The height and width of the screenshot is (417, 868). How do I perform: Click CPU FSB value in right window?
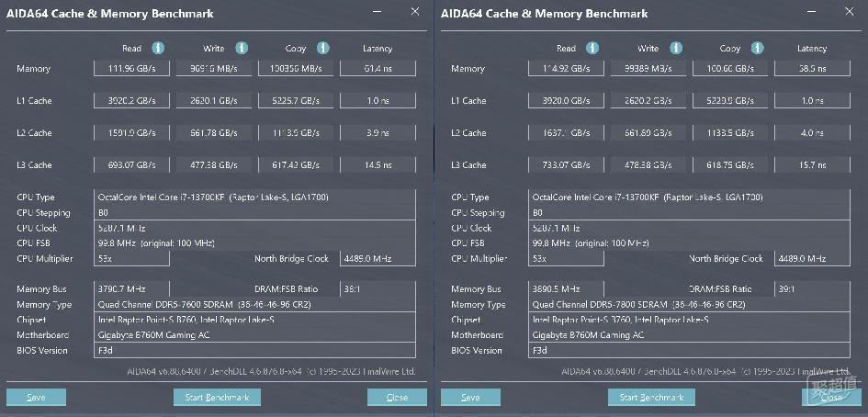pos(689,243)
